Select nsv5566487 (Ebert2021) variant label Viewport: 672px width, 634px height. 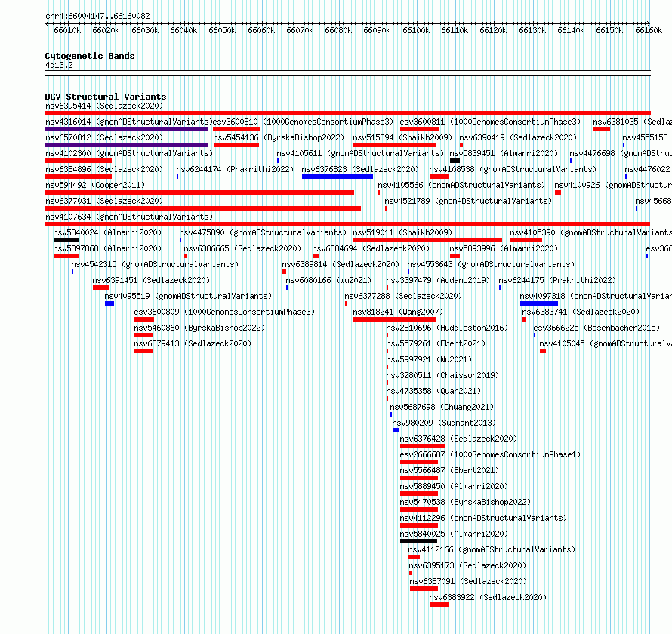[449, 470]
